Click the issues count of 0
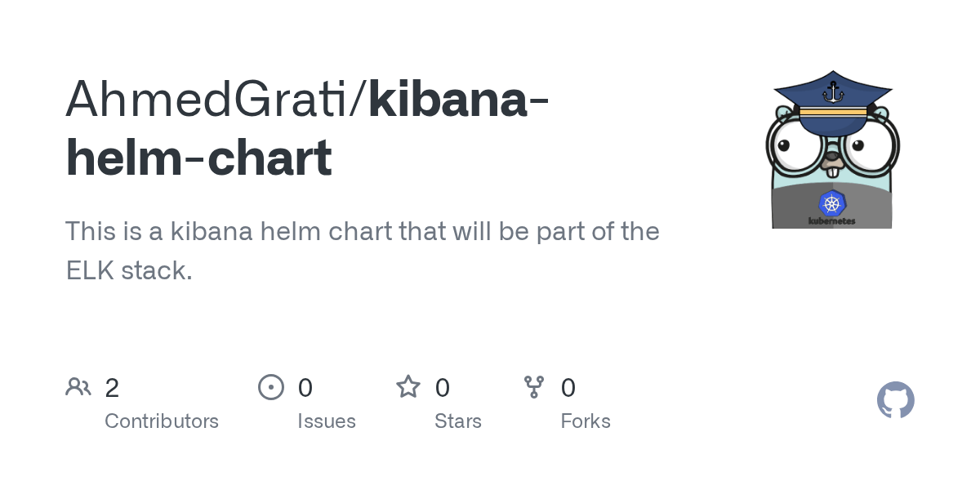This screenshot has width=980, height=490. pos(305,387)
